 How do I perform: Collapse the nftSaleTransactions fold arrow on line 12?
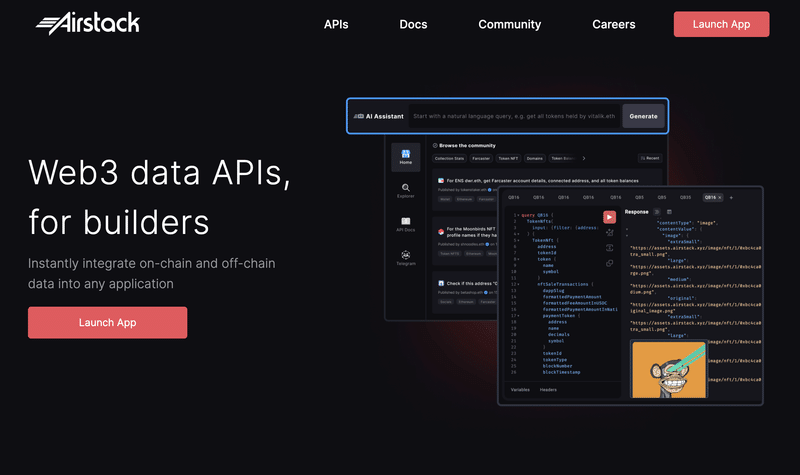coord(519,284)
